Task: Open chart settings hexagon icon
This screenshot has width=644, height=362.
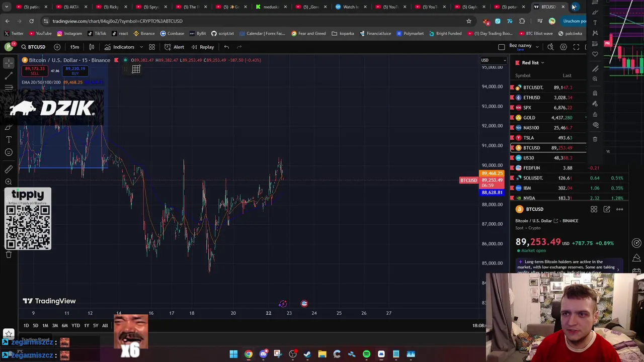Action: click(563, 47)
